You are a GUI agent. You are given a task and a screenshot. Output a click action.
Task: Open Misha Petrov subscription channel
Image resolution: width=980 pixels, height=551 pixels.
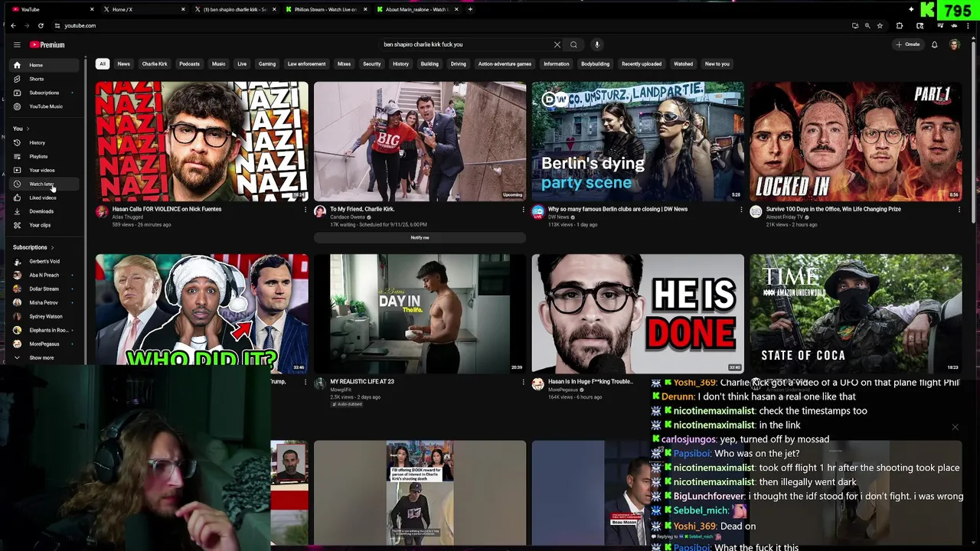44,302
